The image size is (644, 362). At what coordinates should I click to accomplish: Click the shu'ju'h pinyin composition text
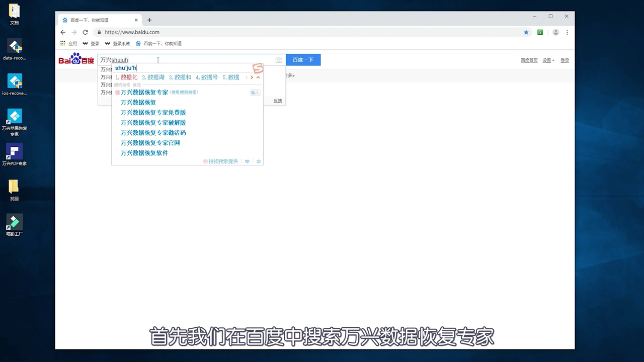point(126,68)
